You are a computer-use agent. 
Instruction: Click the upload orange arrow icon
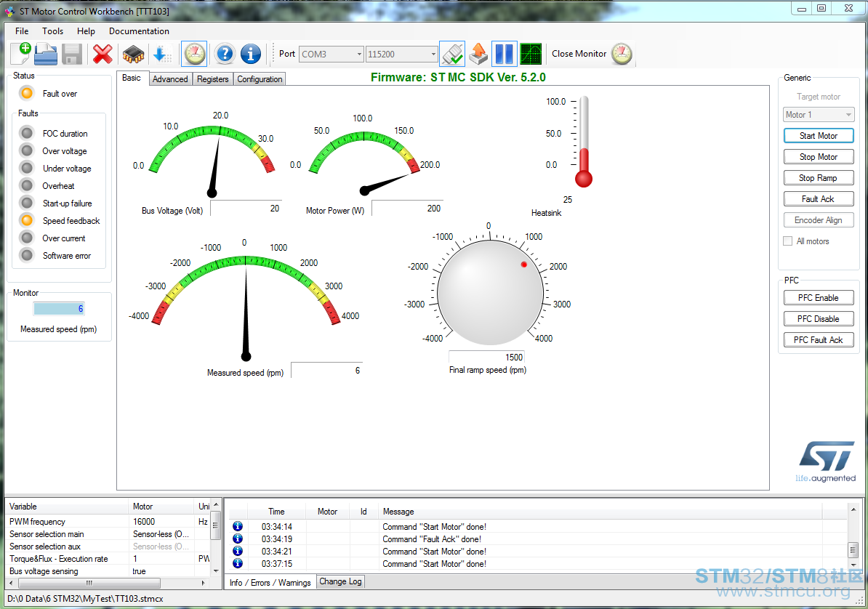click(x=478, y=54)
